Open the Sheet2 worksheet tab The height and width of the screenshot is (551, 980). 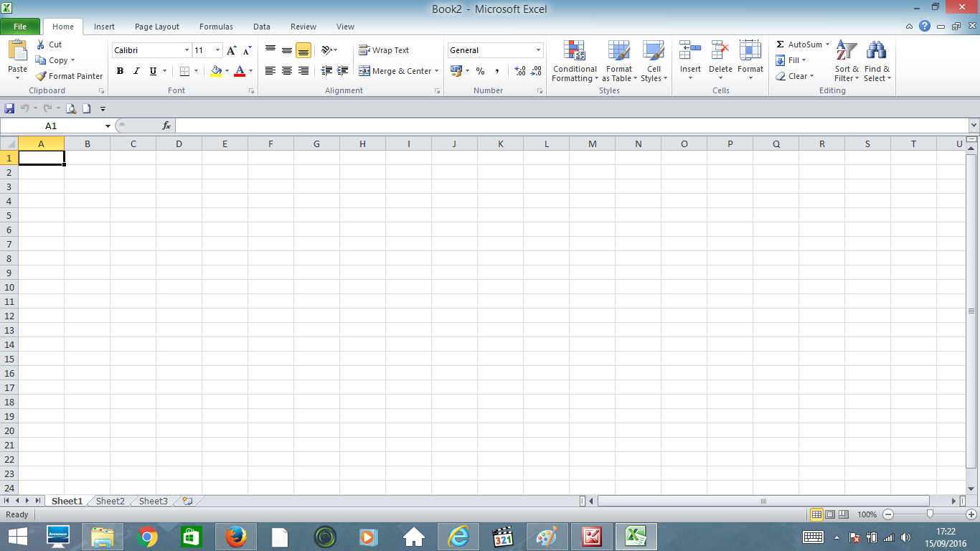coord(109,501)
